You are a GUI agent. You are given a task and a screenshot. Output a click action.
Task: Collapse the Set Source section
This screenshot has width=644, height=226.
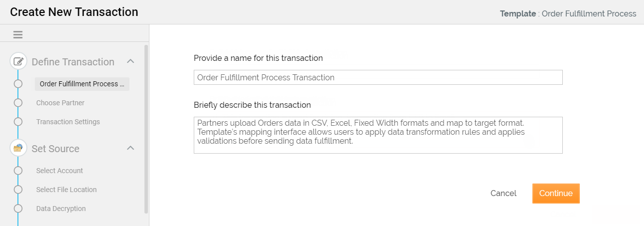[130, 148]
